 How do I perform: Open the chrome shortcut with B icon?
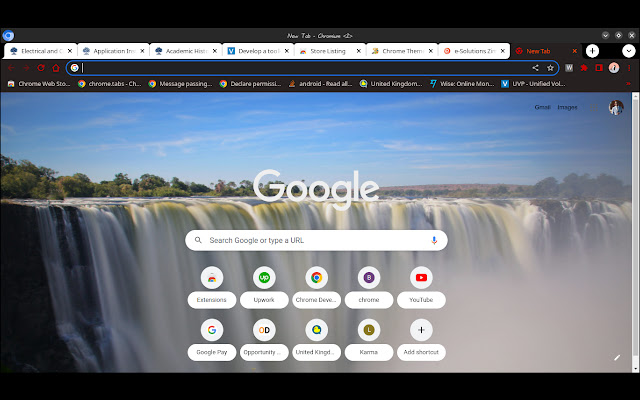(x=369, y=287)
